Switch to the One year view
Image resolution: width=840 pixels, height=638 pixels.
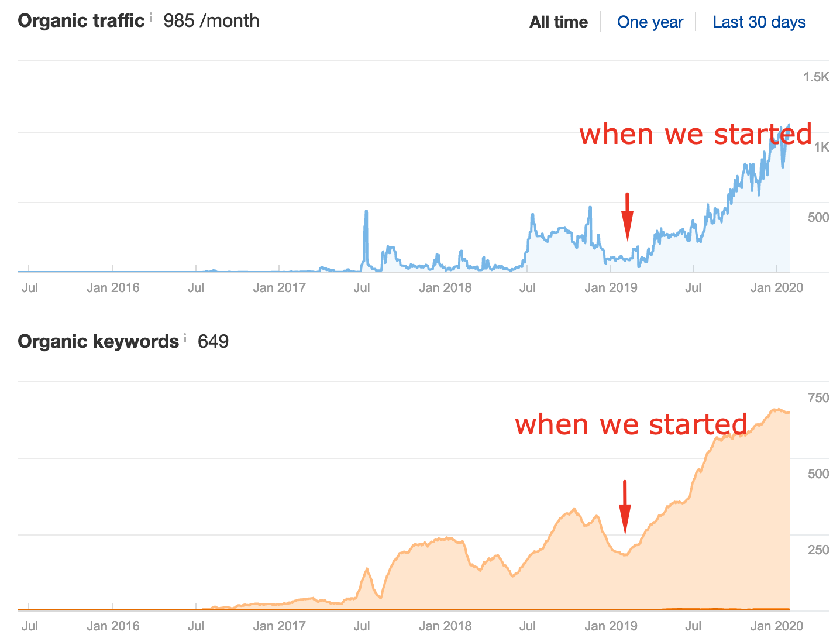pyautogui.click(x=650, y=22)
